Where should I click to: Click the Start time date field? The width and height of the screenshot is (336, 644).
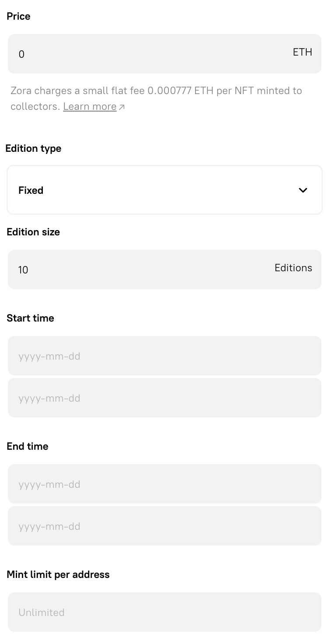pos(164,355)
